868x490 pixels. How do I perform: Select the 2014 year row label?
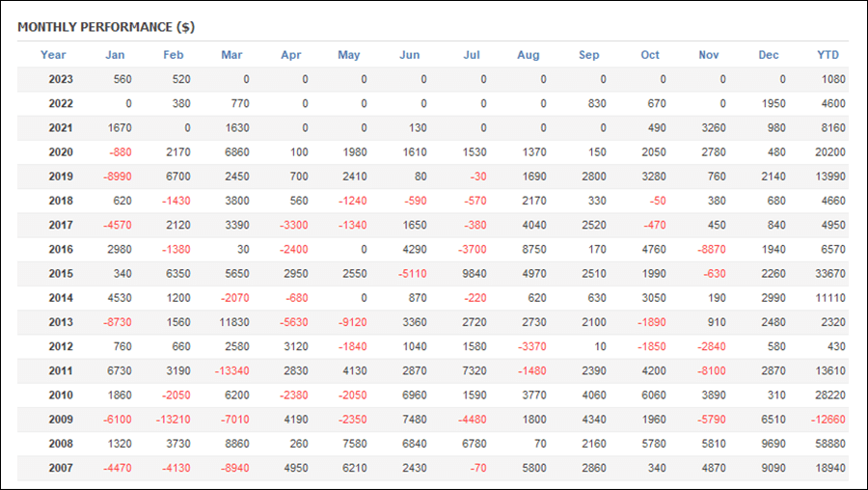point(61,298)
